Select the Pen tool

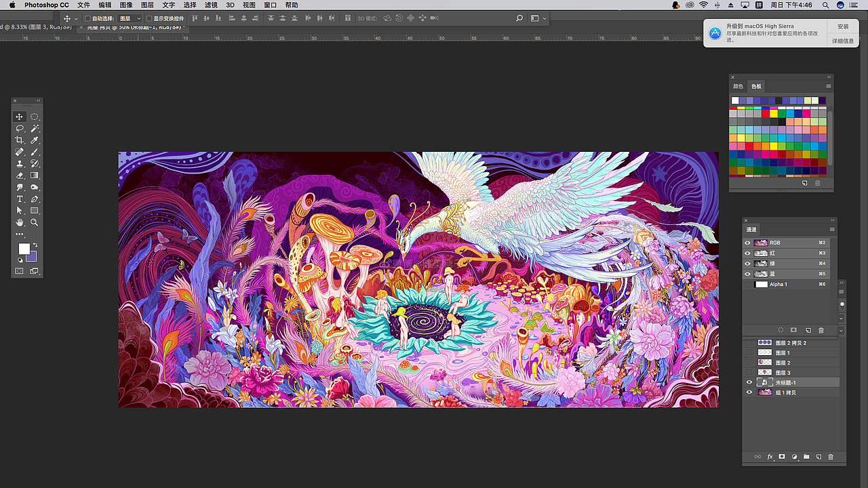click(x=35, y=199)
